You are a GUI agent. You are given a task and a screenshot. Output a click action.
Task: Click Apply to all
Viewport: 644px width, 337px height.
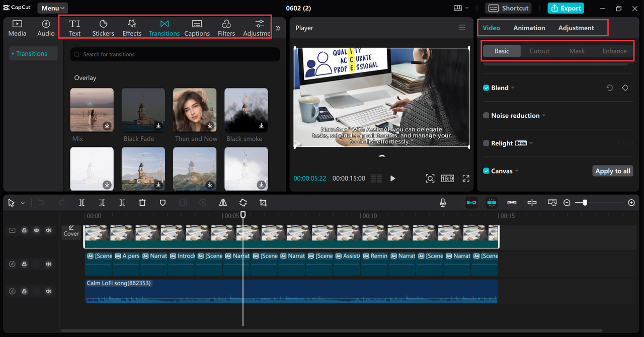click(x=612, y=171)
